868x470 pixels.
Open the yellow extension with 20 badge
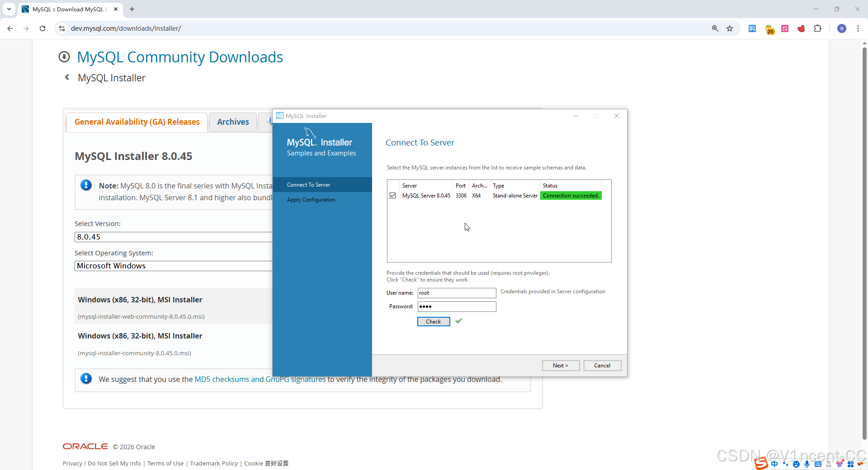coord(770,29)
